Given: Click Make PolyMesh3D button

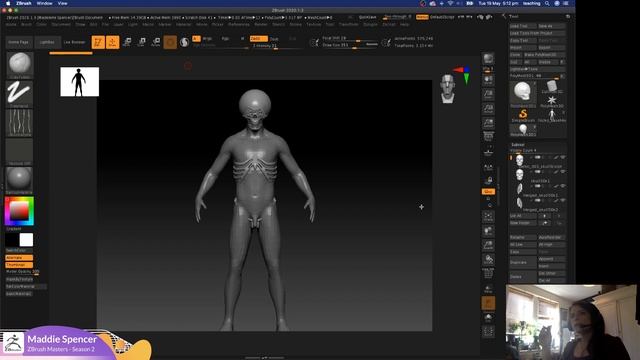Looking at the screenshot, I should coord(544,55).
